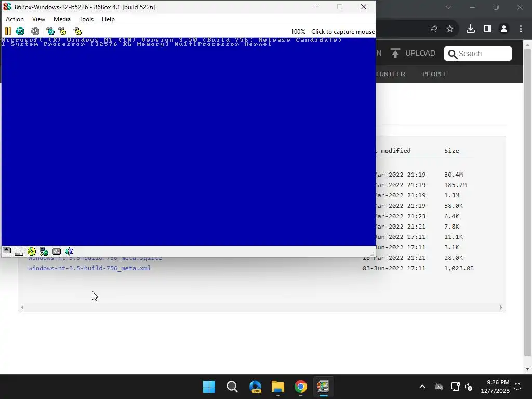Click the gray drive status bar icon

[x=57, y=251]
